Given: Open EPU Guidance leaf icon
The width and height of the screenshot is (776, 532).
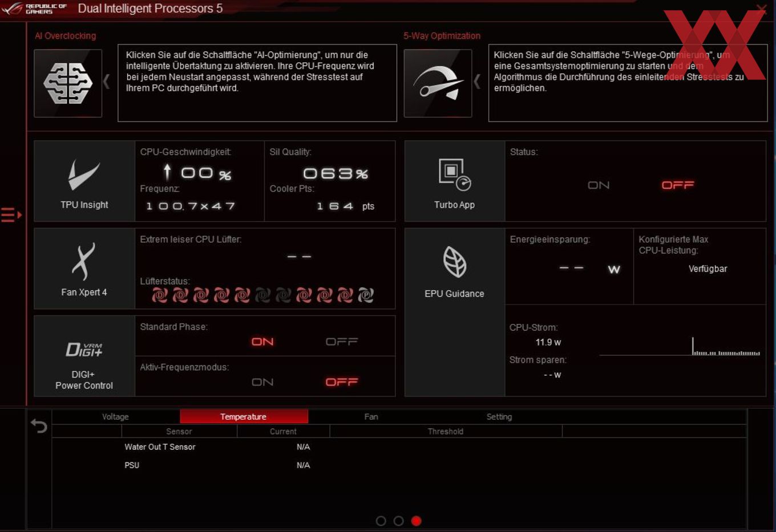Looking at the screenshot, I should 454,262.
